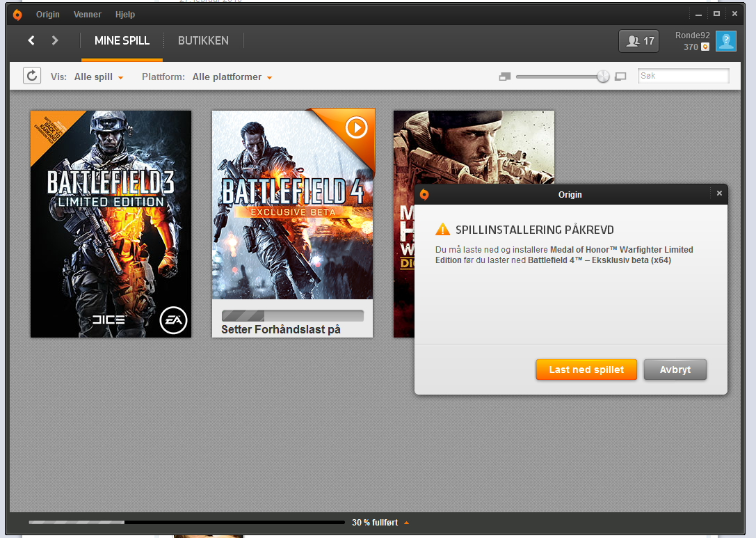The height and width of the screenshot is (538, 756).
Task: Click the Origin logo in dialog title
Action: (424, 194)
